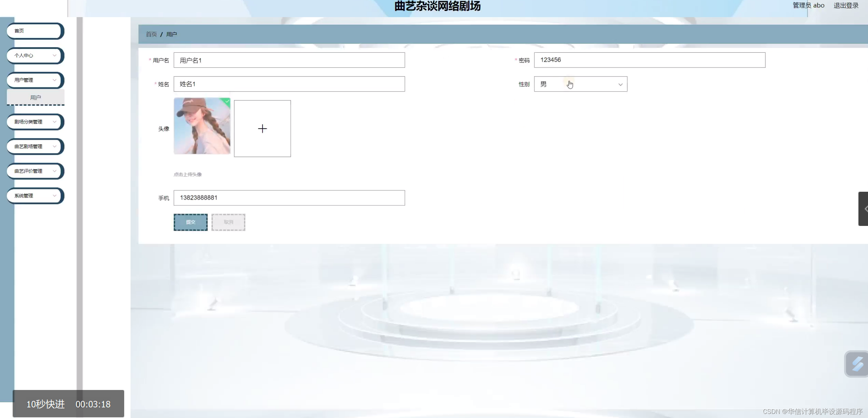Click the 10秒快进 fast-forward control
Image resolution: width=868 pixels, height=418 pixels.
pyautogui.click(x=46, y=404)
